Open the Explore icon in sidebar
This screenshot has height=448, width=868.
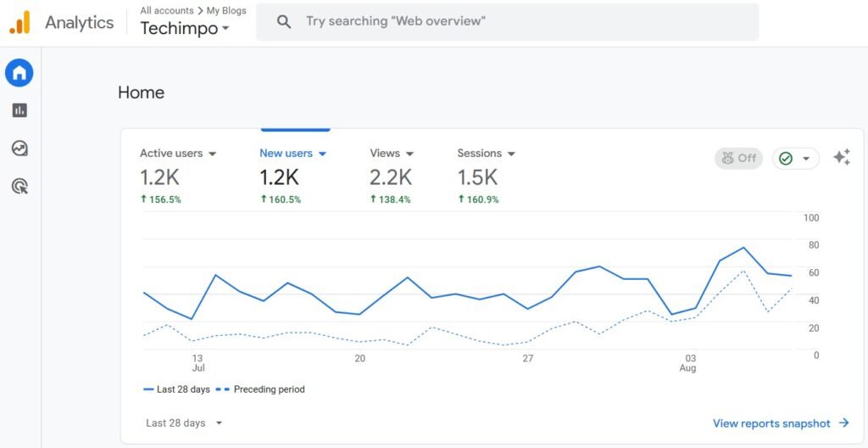[19, 148]
